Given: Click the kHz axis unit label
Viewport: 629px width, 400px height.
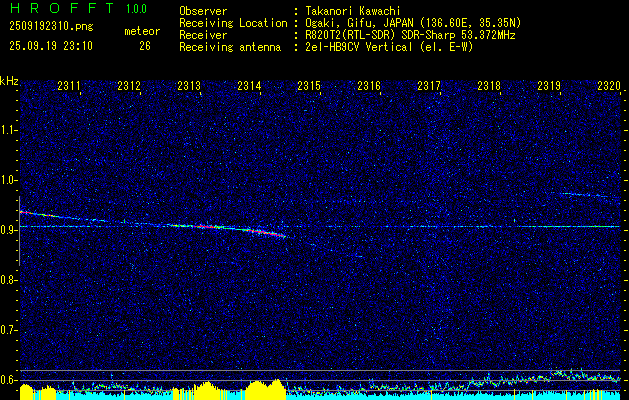Looking at the screenshot, I should coord(9,81).
